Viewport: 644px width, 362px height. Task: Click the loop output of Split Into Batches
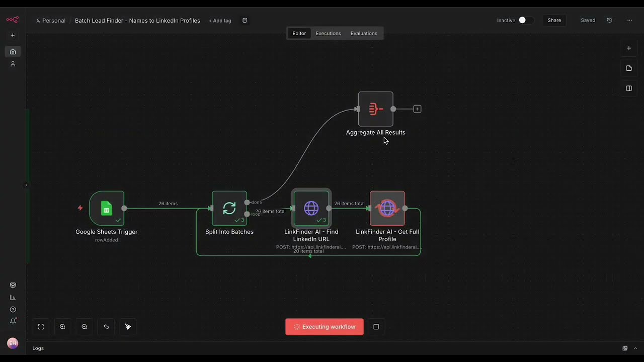point(247,214)
